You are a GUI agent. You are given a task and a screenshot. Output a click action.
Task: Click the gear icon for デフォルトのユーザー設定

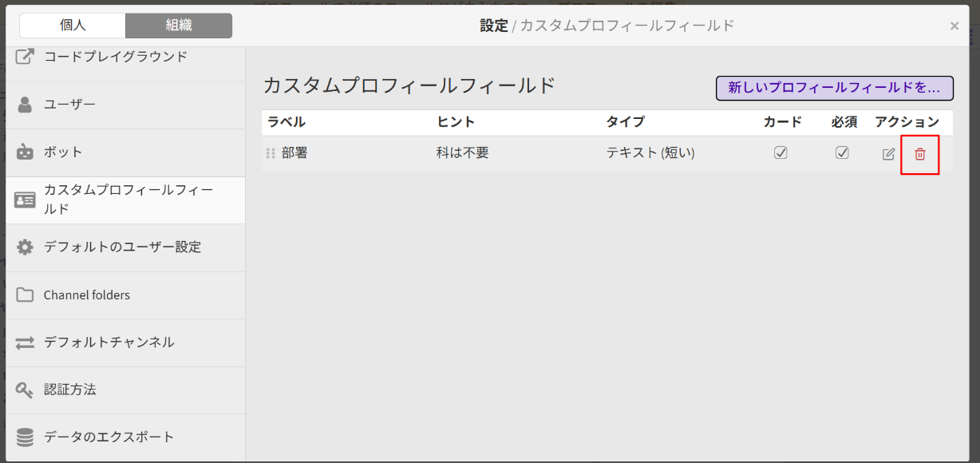pos(26,247)
